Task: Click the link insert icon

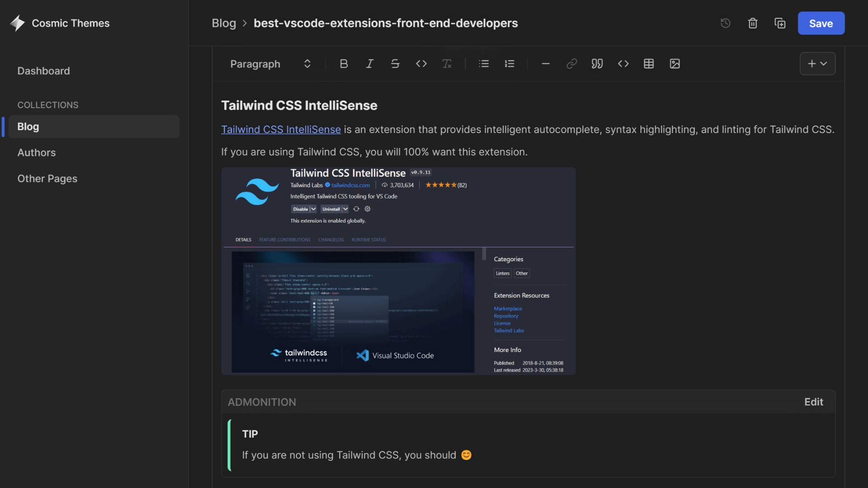Action: [x=571, y=64]
